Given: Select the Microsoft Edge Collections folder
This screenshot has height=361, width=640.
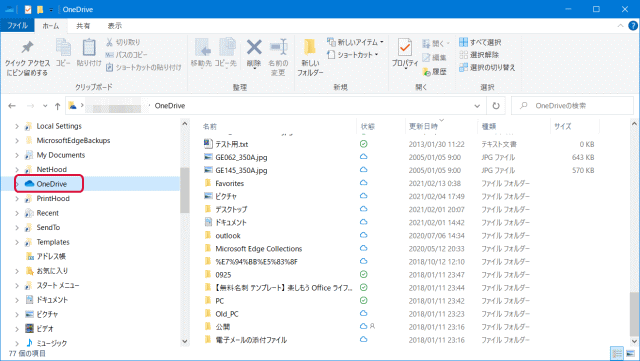Looking at the screenshot, I should [x=259, y=249].
